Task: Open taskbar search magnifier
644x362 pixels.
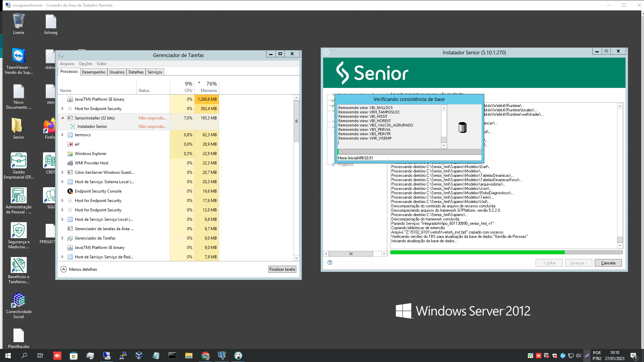Action: coord(24,356)
